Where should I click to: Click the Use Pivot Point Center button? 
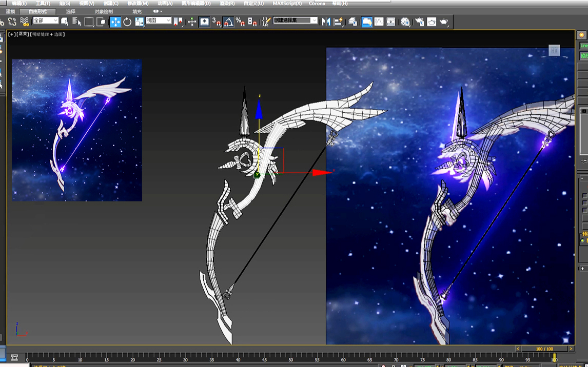click(178, 22)
